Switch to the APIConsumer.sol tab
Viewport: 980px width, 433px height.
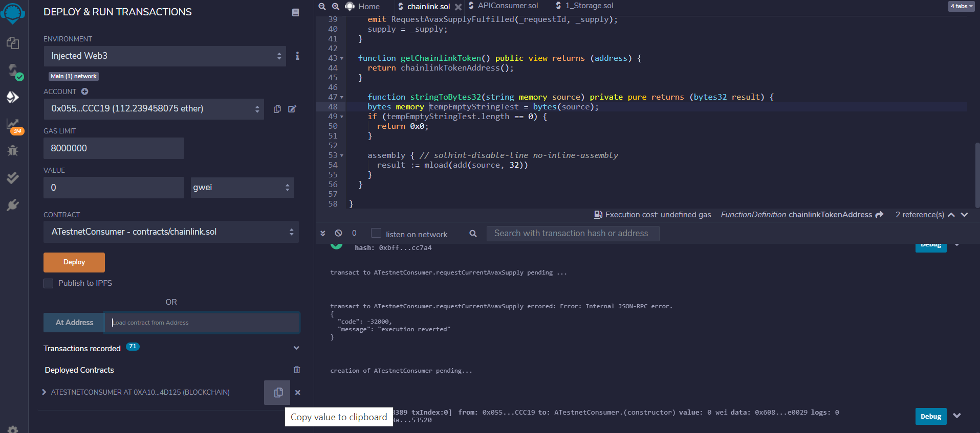(504, 6)
